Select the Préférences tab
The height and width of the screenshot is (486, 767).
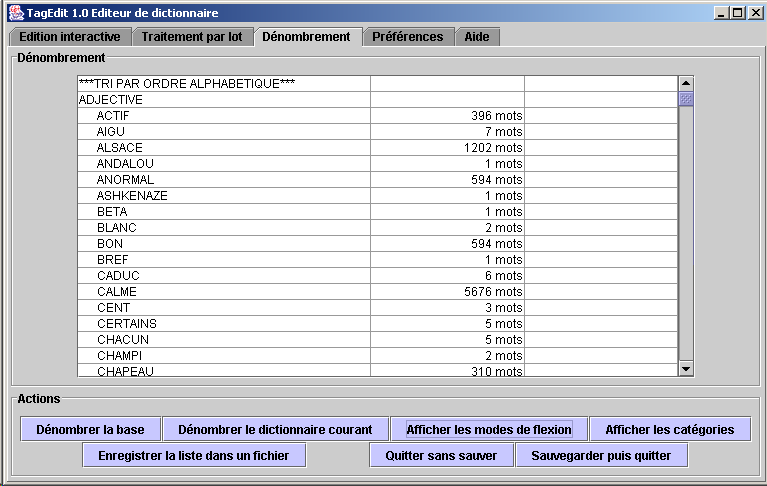(x=407, y=37)
